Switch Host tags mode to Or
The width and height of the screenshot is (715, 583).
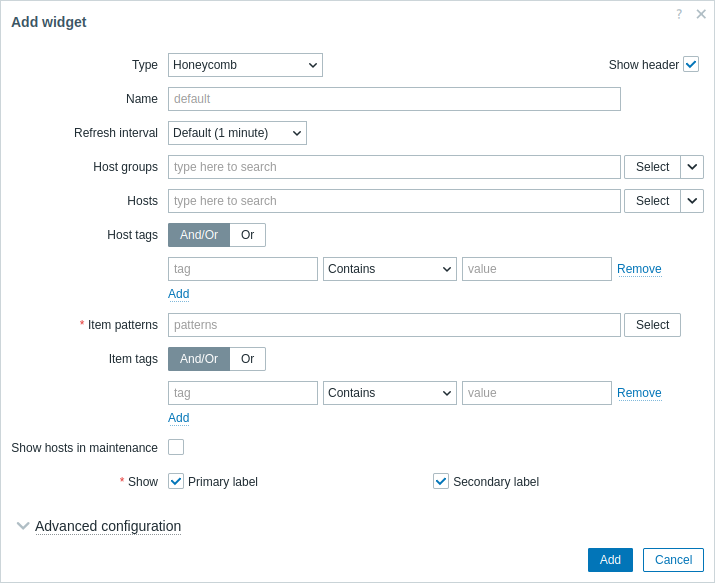[248, 235]
